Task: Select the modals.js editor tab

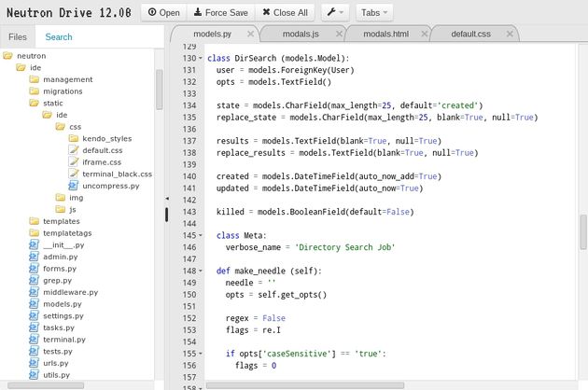Action: click(301, 34)
